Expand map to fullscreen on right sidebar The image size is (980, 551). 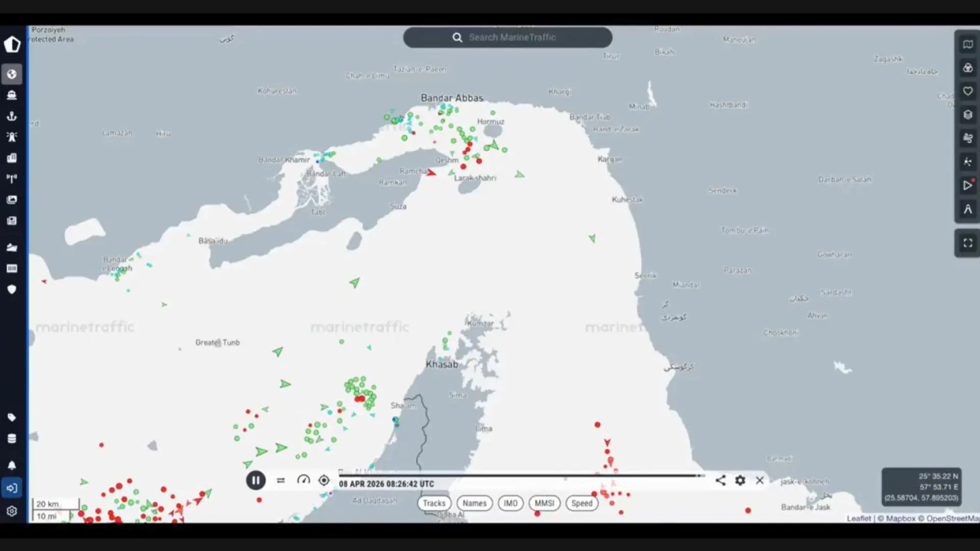967,243
